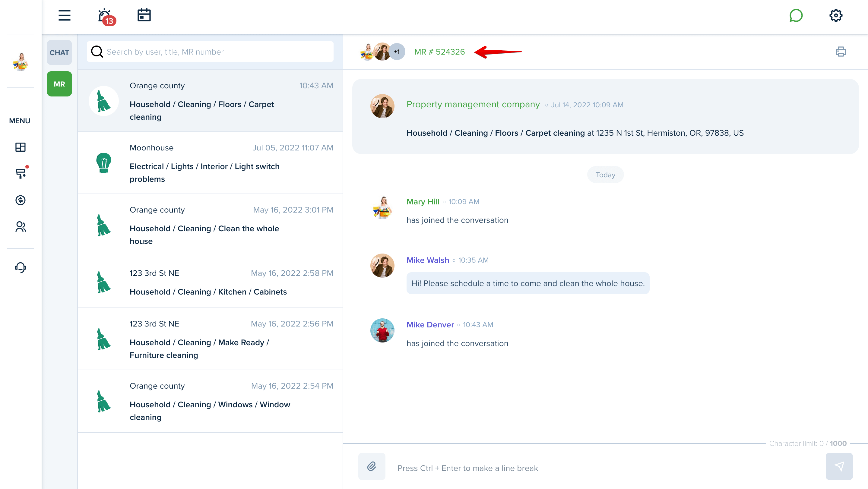Screen dimensions: 868x489
Task: Click broom icon of Clean the whole house row
Action: [x=103, y=225]
